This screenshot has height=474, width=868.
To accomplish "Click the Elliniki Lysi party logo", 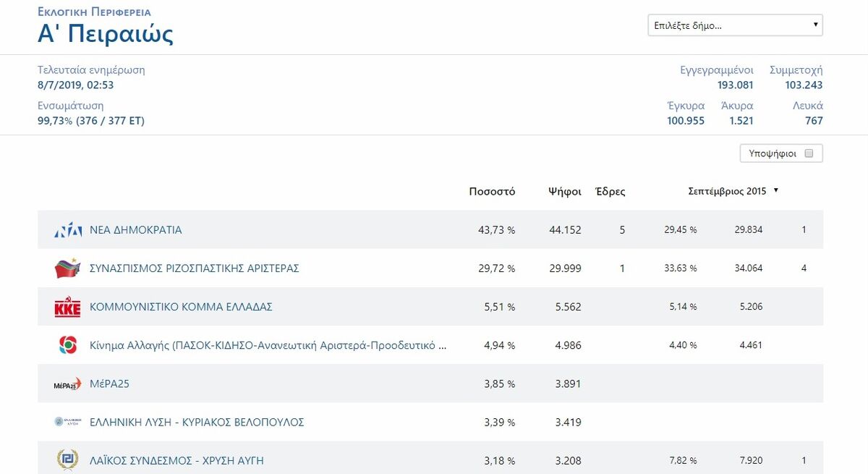I will click(x=68, y=422).
